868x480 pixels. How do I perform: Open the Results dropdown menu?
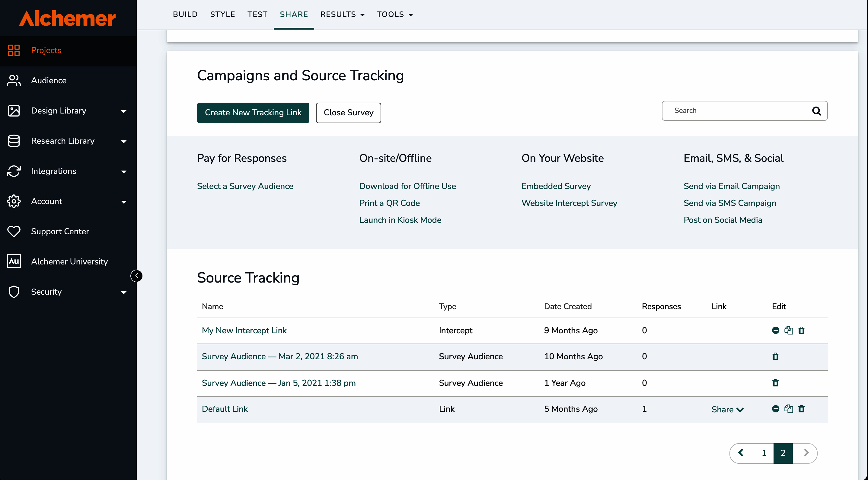(342, 14)
